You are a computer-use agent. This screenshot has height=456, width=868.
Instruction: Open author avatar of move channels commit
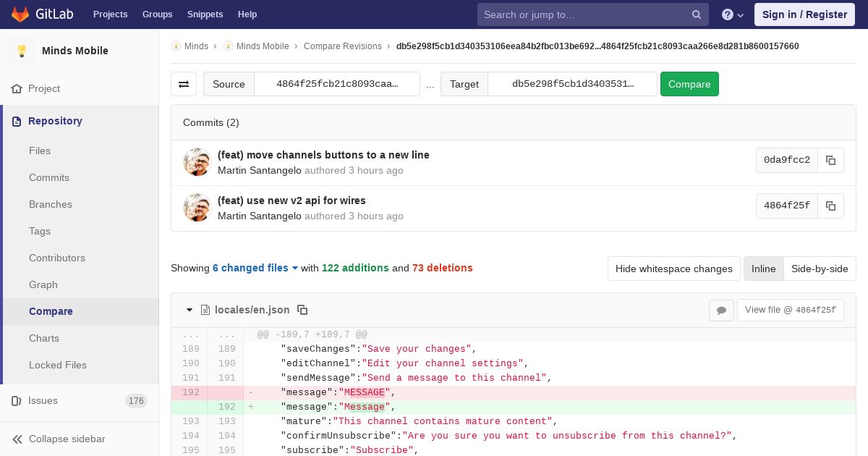197,162
